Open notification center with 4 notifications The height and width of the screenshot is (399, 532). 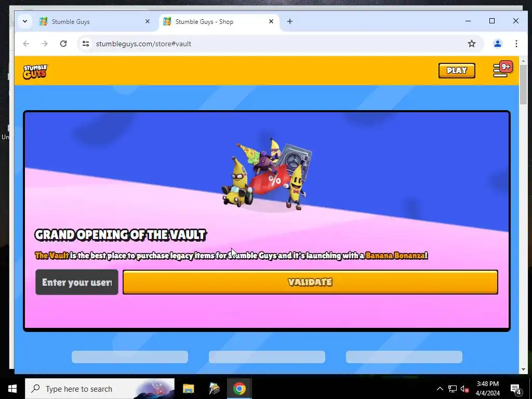tap(516, 389)
